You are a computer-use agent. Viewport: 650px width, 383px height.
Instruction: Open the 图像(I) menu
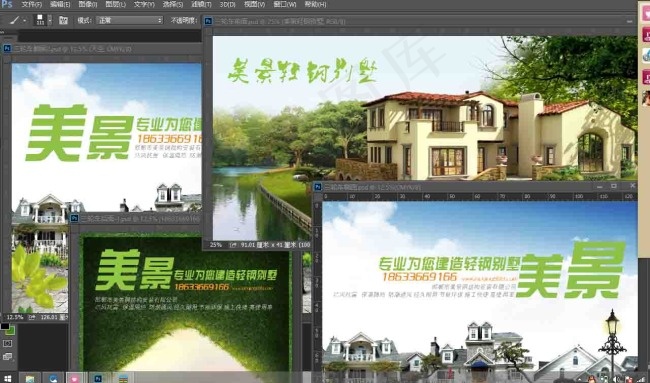tap(87, 5)
